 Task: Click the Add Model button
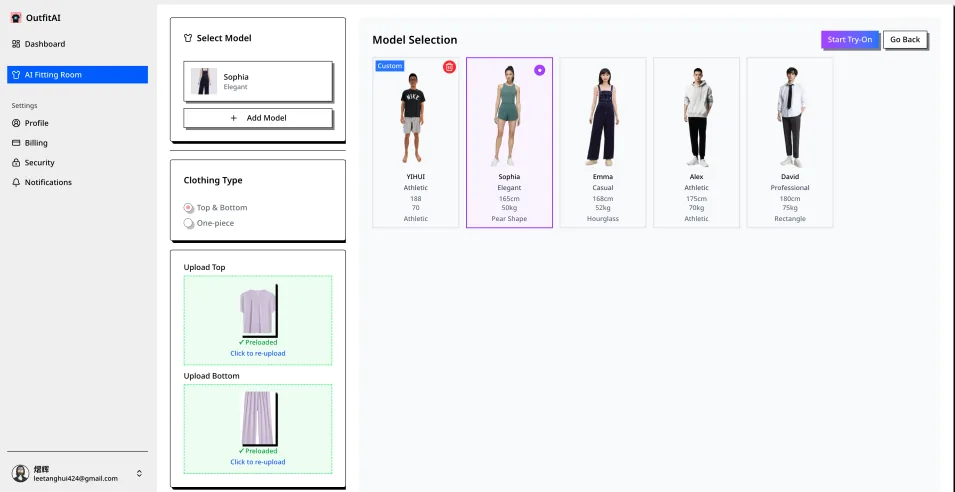[x=258, y=118]
